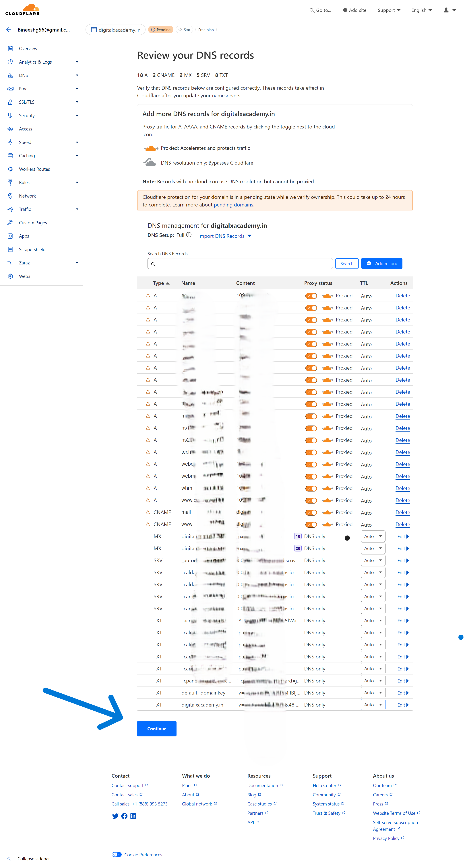Open Cloudflare's LinkedIn page icon

[133, 816]
